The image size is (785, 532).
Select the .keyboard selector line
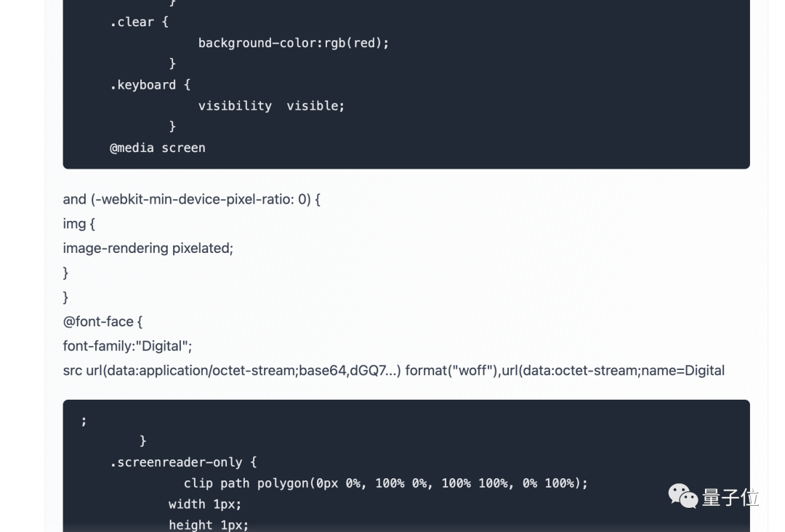tap(150, 85)
